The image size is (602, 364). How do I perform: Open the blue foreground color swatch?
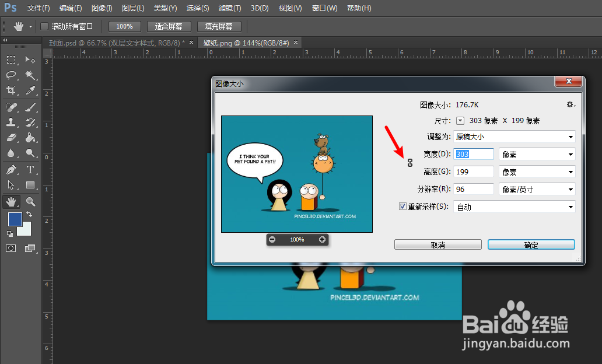(15, 219)
